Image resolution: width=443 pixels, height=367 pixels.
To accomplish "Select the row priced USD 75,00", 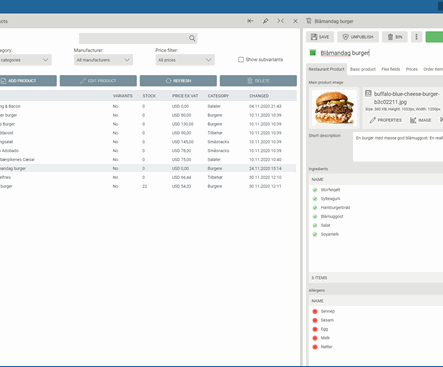I will (x=148, y=160).
